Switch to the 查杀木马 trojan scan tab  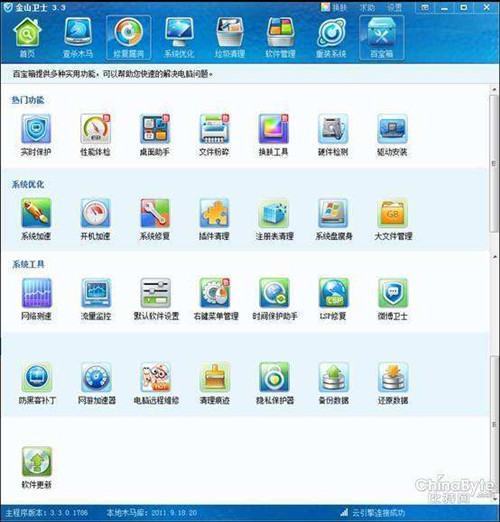coord(78,37)
